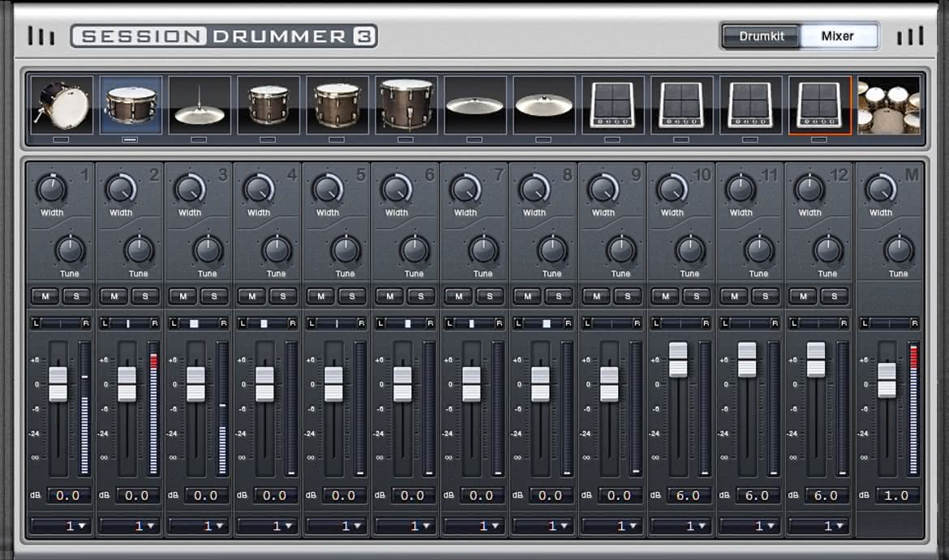Image resolution: width=949 pixels, height=560 pixels.
Task: Click the master dB value field showing 1.0
Action: [897, 496]
